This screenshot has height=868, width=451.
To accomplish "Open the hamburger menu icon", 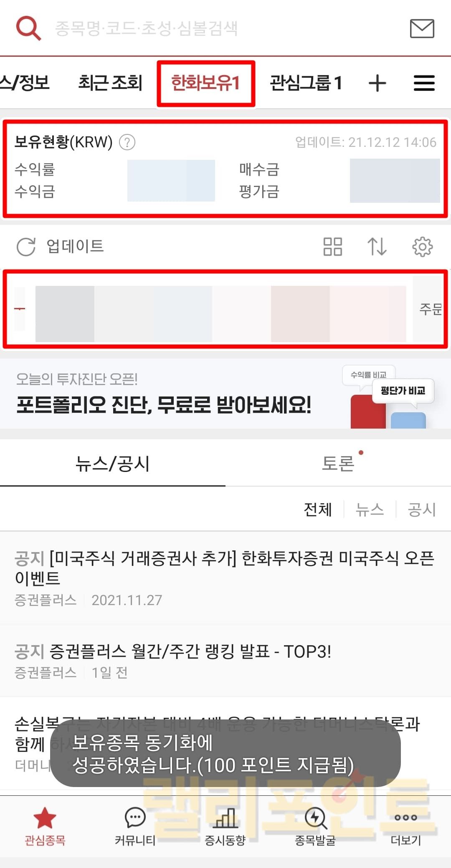I will point(424,83).
